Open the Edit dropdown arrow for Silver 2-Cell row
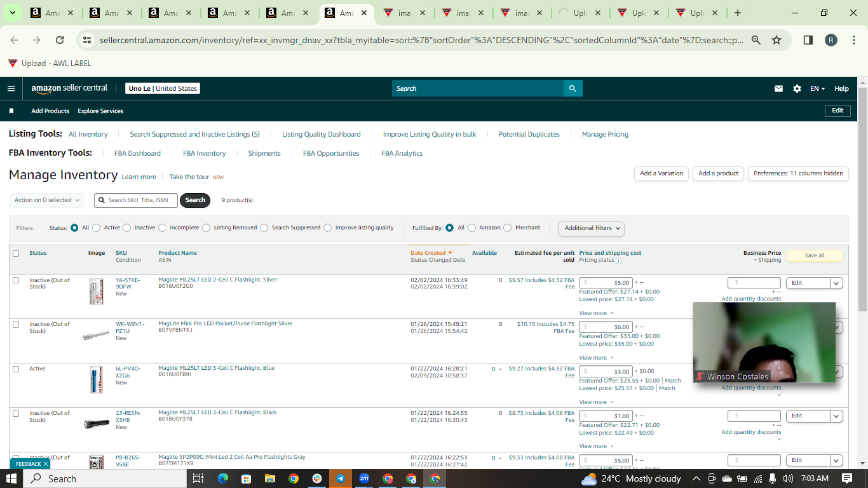The height and width of the screenshot is (488, 868). pos(837,283)
